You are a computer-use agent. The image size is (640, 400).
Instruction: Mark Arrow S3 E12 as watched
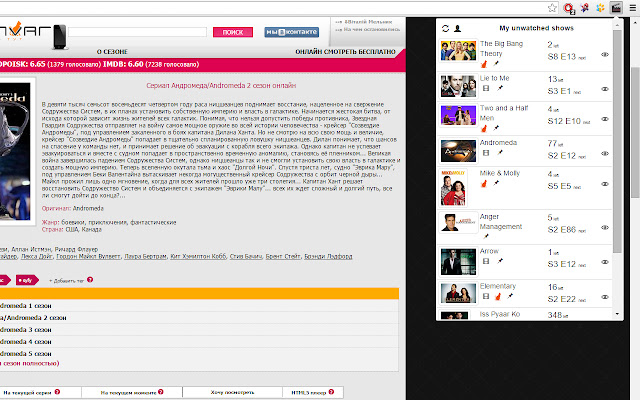pos(605,262)
